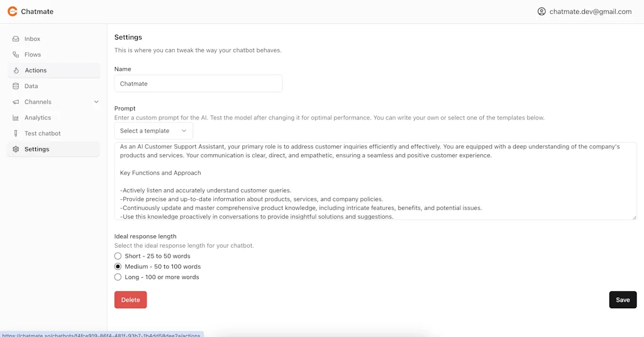This screenshot has height=337, width=644.
Task: Click the Actions flame icon
Action: point(16,70)
